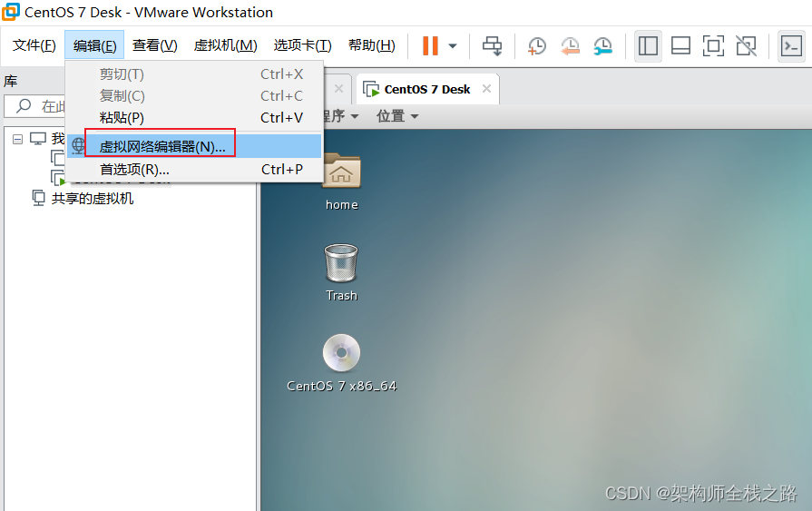Choose 粘贴(P) from the edit menu

pyautogui.click(x=195, y=118)
